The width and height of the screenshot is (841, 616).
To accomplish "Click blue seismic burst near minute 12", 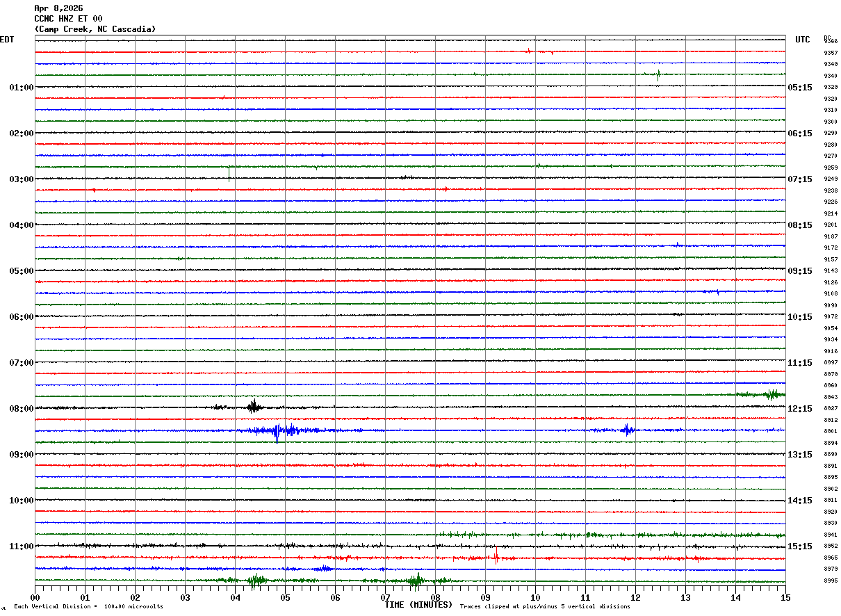I will (628, 430).
